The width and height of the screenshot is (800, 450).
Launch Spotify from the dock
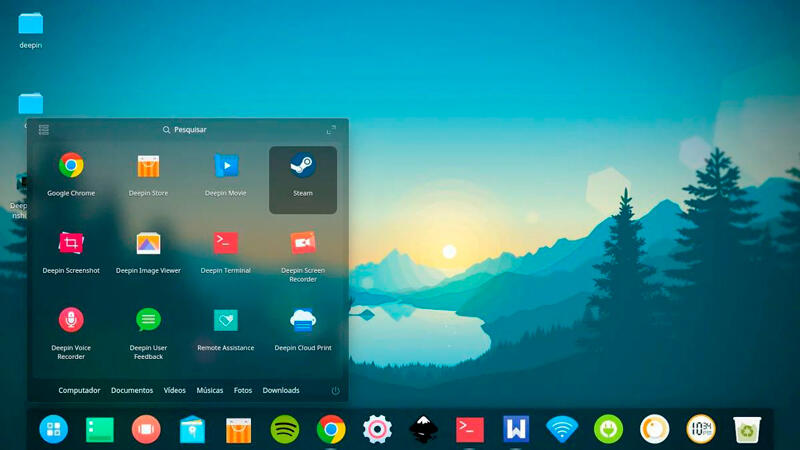pos(285,429)
